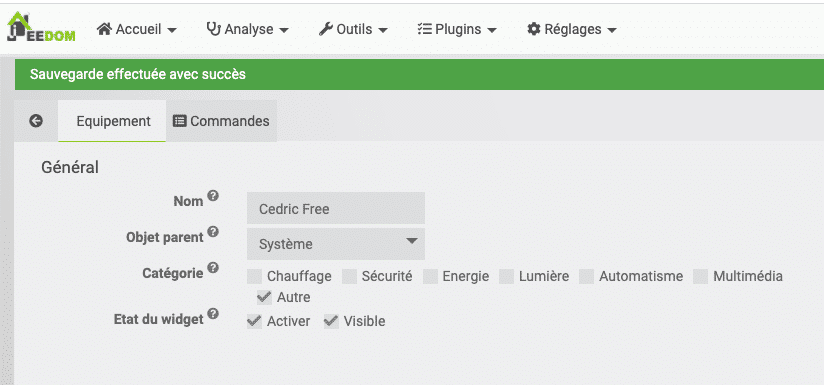Click the help icon beside Etat du widget

(x=212, y=314)
